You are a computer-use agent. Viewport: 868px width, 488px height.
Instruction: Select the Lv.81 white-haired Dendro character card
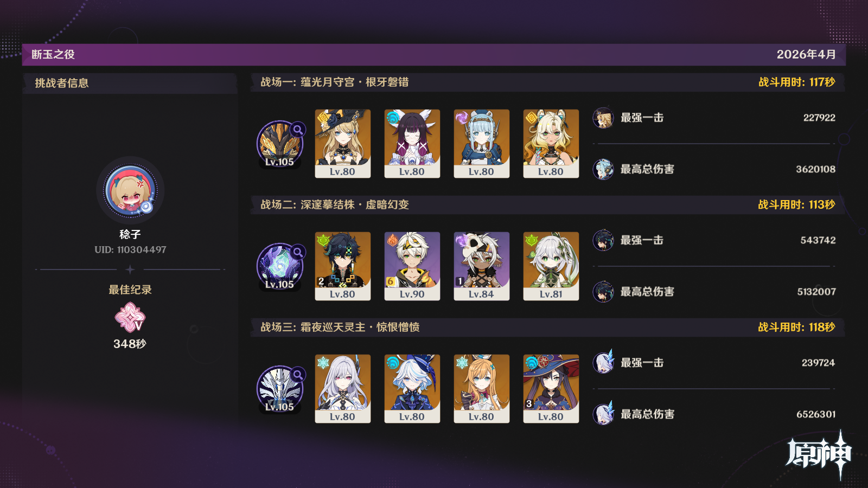click(x=551, y=266)
